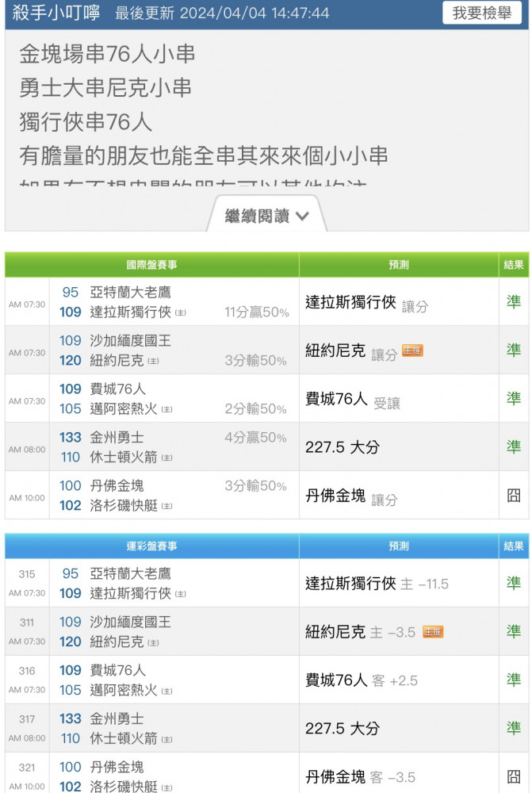532x793 pixels.
Task: Click the 準 result mark for 紐約尼克 讓分
Action: click(513, 350)
